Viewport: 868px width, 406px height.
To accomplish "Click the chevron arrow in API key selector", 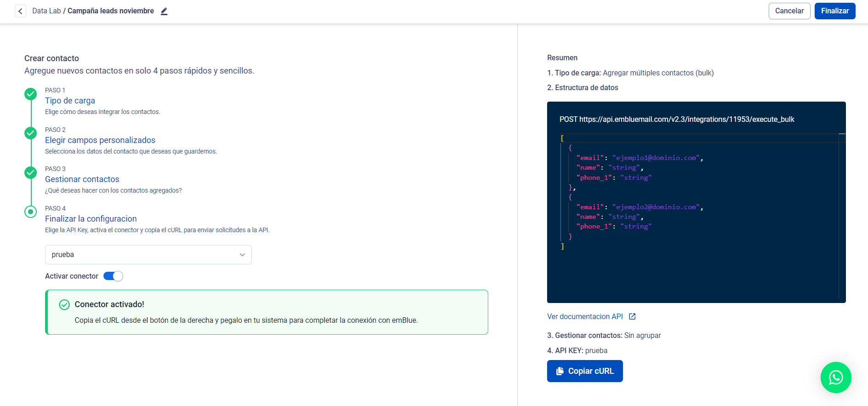I will 242,255.
